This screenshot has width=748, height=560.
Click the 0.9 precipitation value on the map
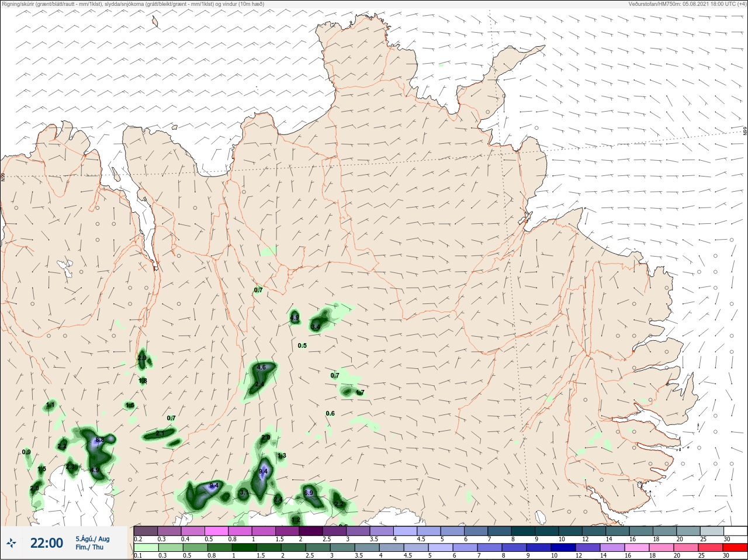tap(26, 452)
